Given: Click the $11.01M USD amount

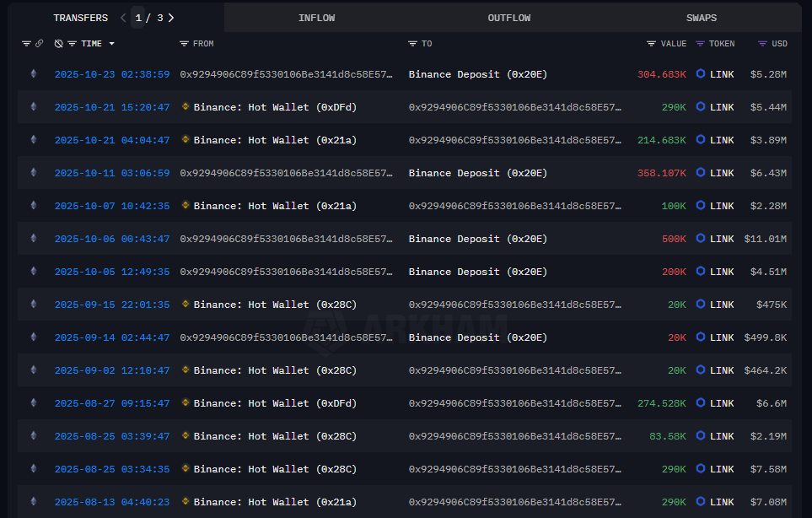Looking at the screenshot, I should (766, 239).
